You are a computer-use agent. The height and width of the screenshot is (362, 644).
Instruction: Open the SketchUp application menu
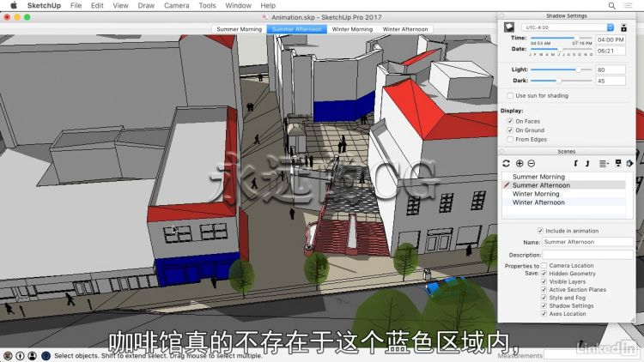(x=44, y=5)
